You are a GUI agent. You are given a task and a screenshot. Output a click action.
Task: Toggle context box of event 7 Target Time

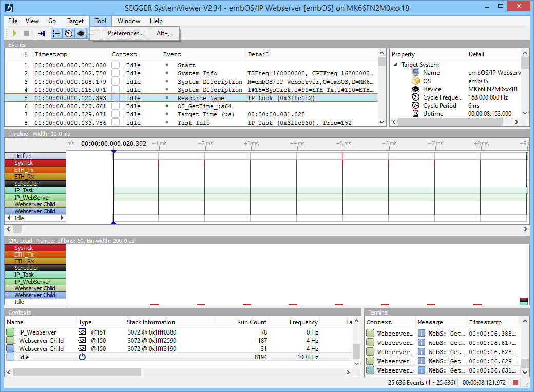(116, 114)
